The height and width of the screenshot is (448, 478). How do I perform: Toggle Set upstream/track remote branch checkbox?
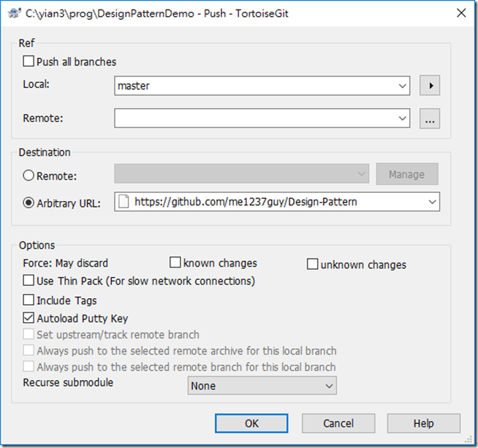coord(29,334)
